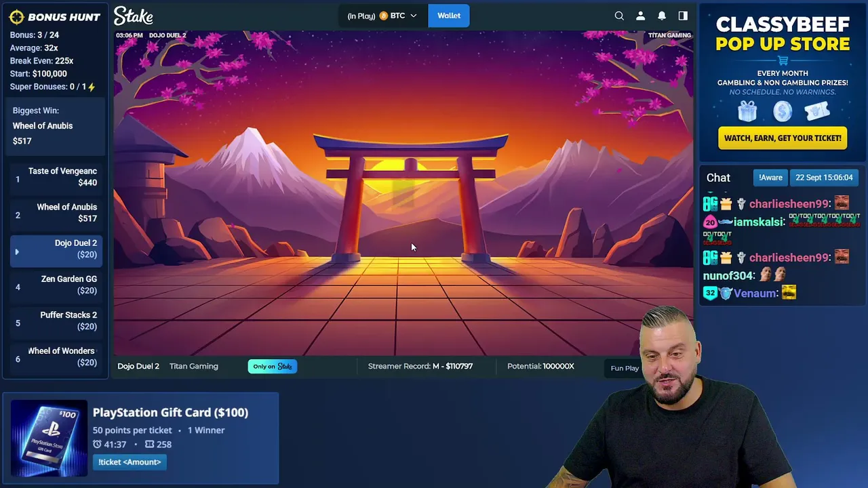This screenshot has height=488, width=868.
Task: Click the level 20 badge beside iamskalsi
Action: (710, 222)
